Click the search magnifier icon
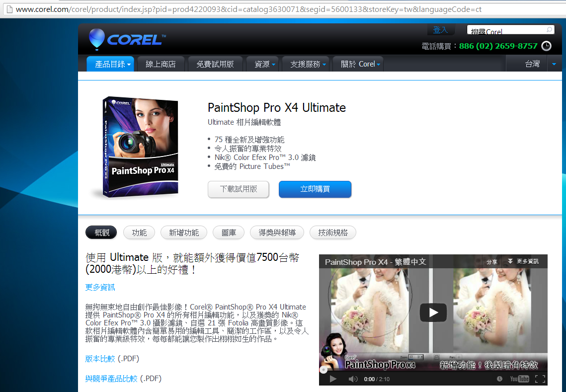This screenshot has width=566, height=392. (549, 30)
